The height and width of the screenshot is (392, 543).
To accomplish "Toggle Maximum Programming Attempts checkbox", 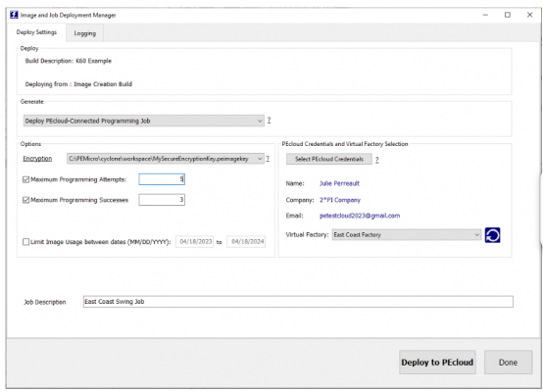I will (x=25, y=179).
